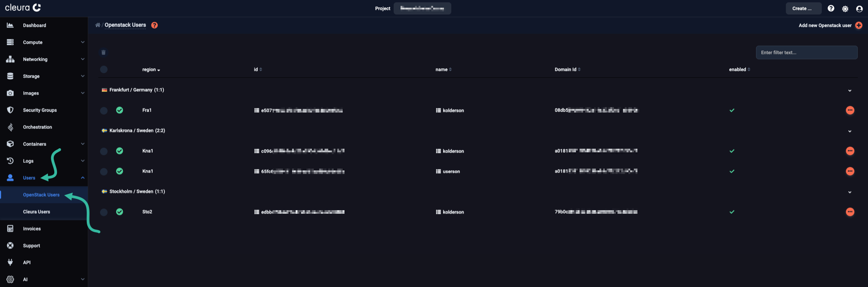This screenshot has width=868, height=287.
Task: Expand the Networking menu chevron
Action: coord(83,59)
